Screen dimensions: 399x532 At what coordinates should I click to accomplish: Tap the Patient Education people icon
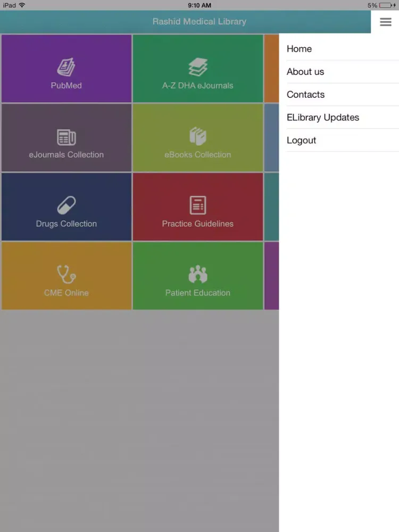(198, 274)
